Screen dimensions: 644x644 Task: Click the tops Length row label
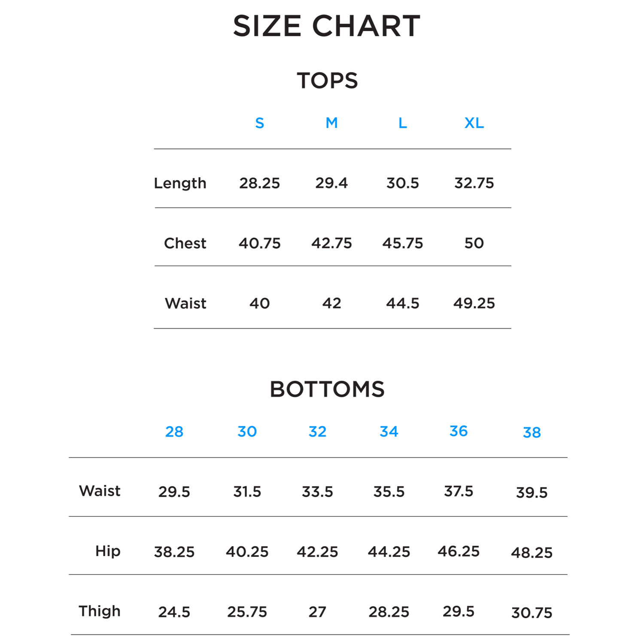click(180, 183)
